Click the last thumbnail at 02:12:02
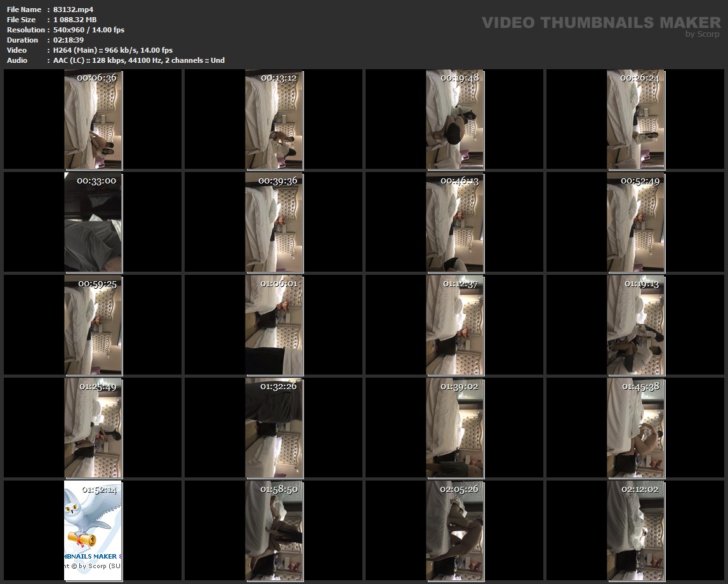Screen dimensions: 728x584 click(636, 531)
